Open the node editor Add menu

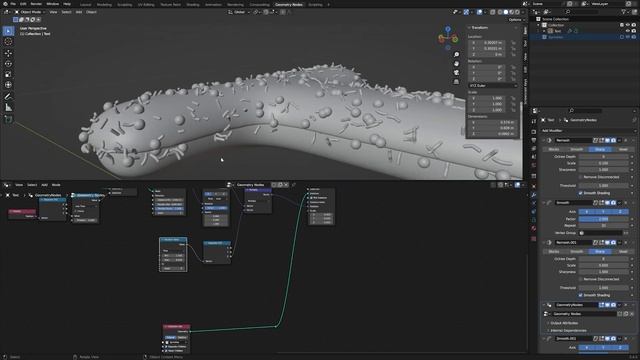point(44,185)
